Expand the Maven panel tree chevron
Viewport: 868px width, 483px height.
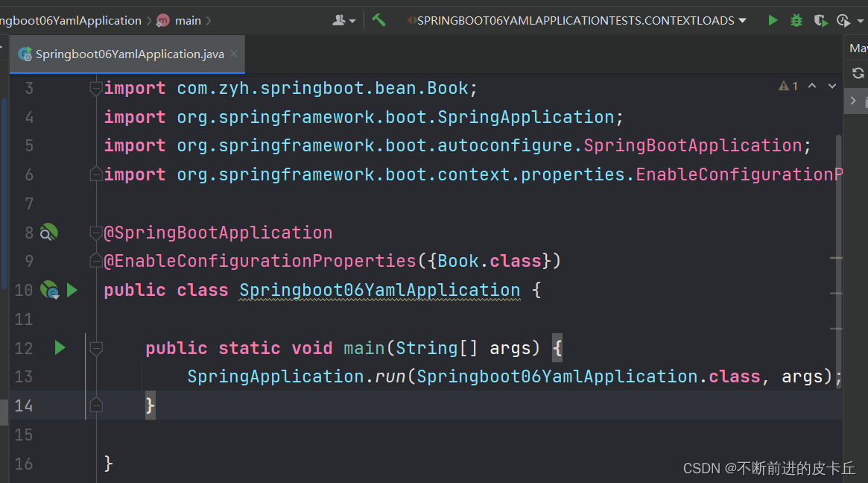click(x=853, y=101)
